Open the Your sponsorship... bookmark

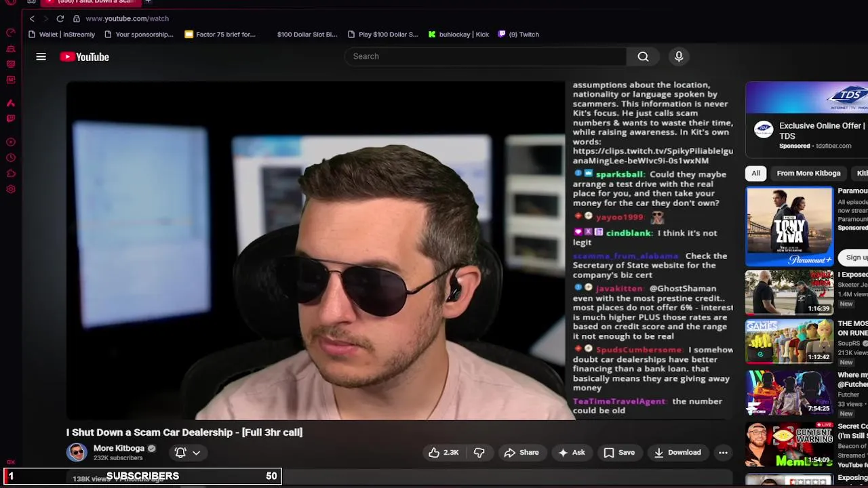click(x=139, y=34)
